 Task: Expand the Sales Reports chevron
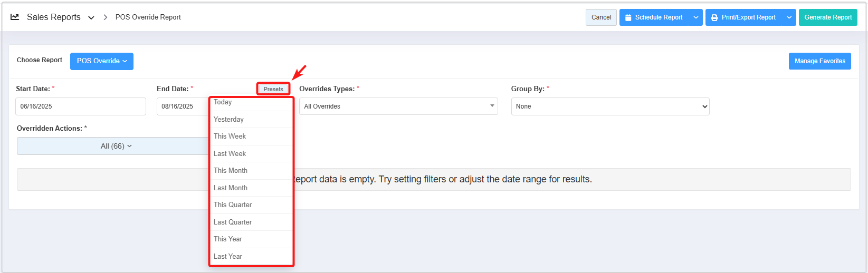91,17
